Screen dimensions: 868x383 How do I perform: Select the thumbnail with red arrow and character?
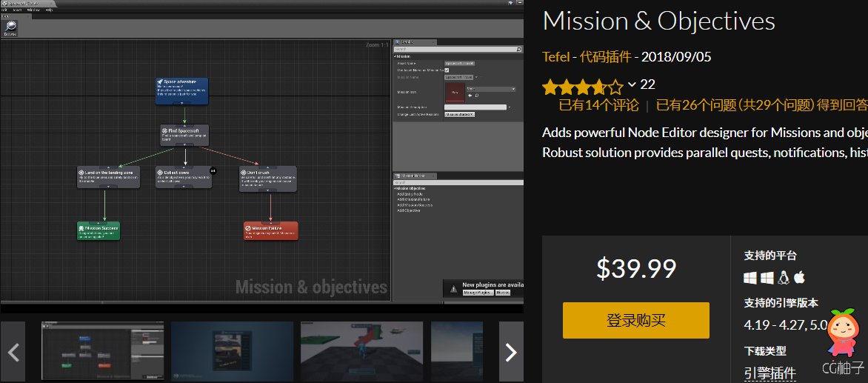[361, 352]
